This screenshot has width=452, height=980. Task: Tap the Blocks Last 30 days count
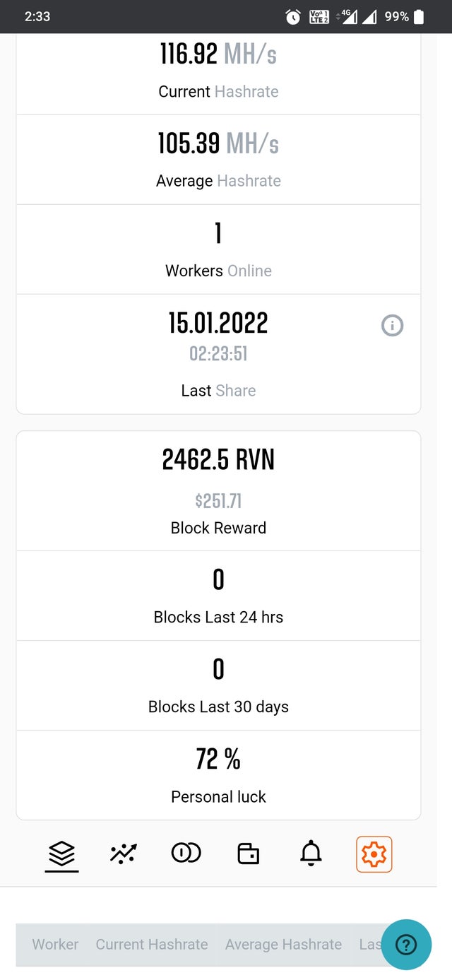coord(218,669)
